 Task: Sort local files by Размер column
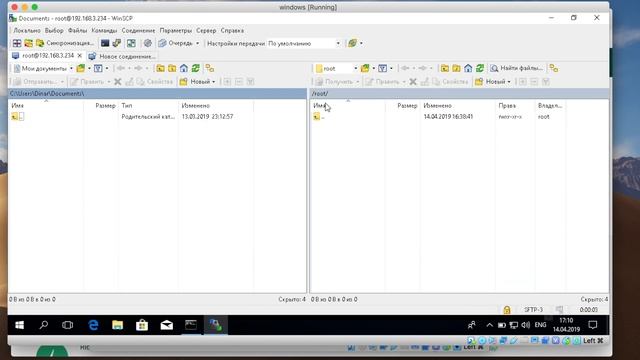(x=105, y=105)
